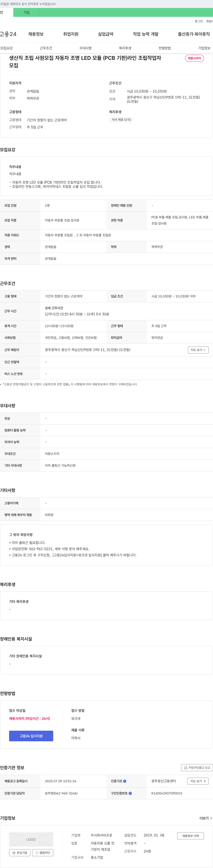Click the 구인인증번호 help info icon

pos(130,793)
